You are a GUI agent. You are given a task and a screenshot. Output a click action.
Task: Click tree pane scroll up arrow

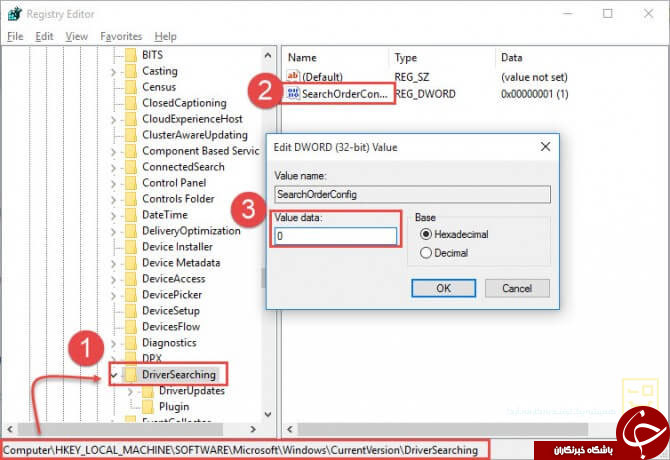268,56
